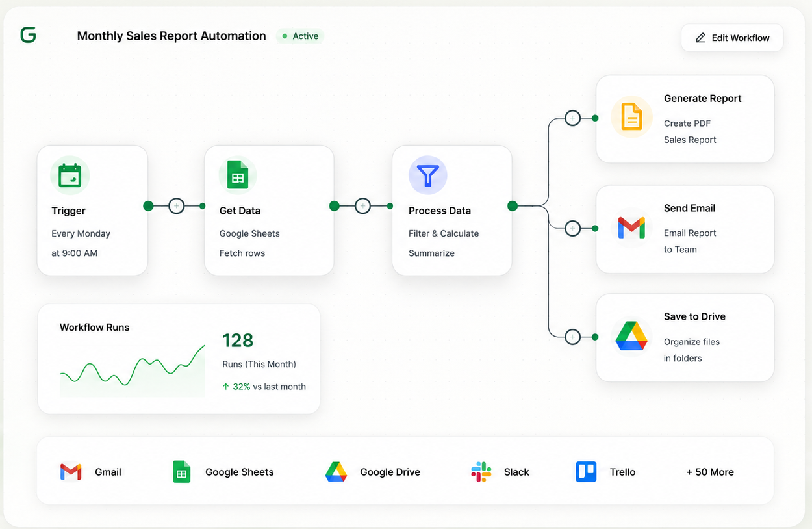Click the Google Sheets icon in integrations bar

(181, 472)
